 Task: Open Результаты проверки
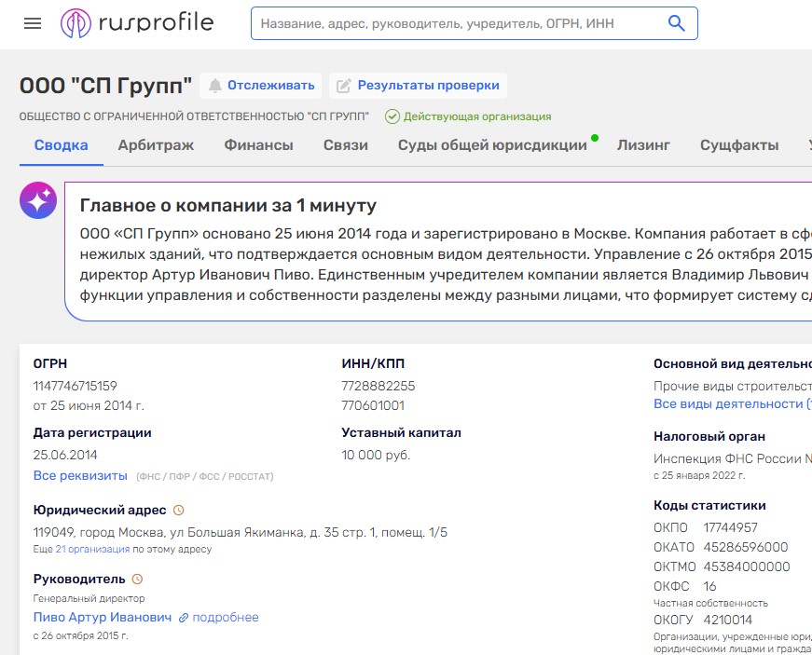pos(418,86)
